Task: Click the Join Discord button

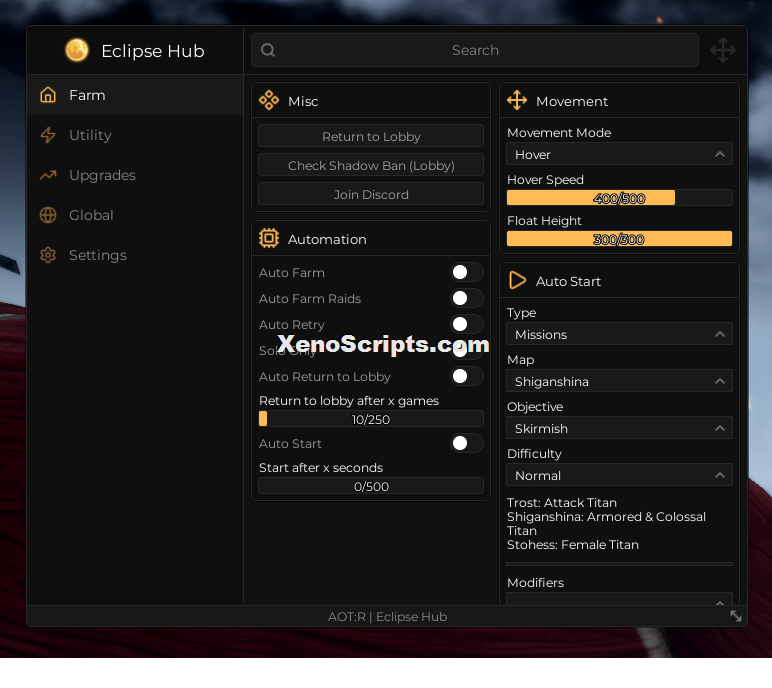Action: coord(371,194)
